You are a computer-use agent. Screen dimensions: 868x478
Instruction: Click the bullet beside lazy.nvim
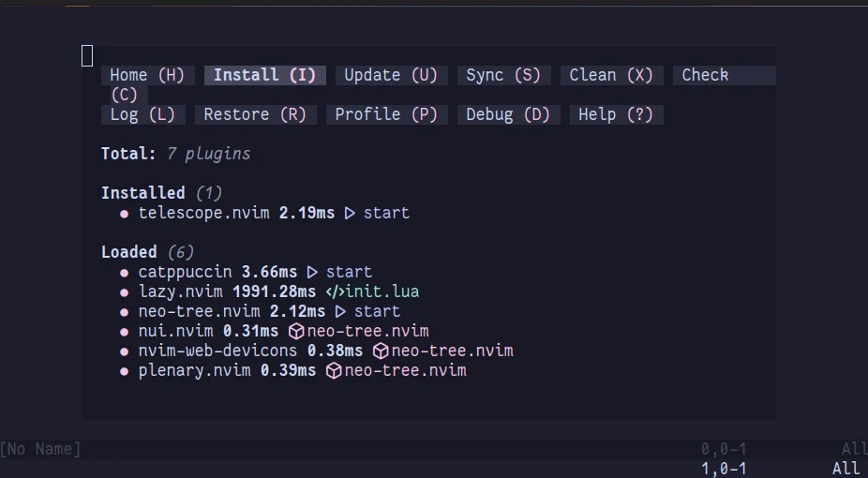(x=124, y=292)
